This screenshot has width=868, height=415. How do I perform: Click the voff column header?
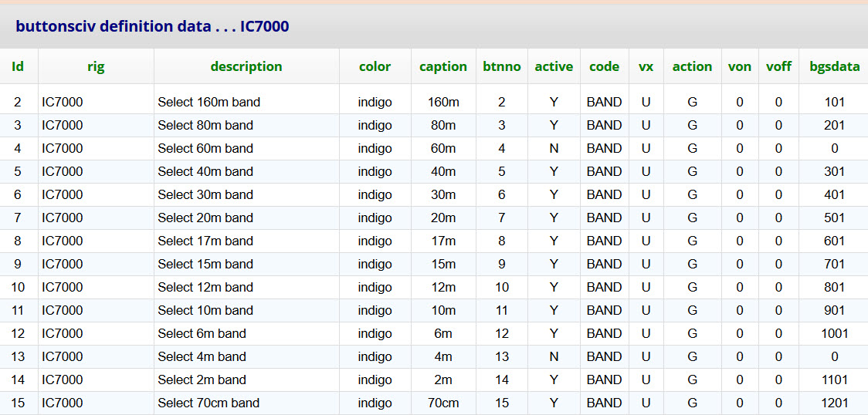click(x=778, y=66)
